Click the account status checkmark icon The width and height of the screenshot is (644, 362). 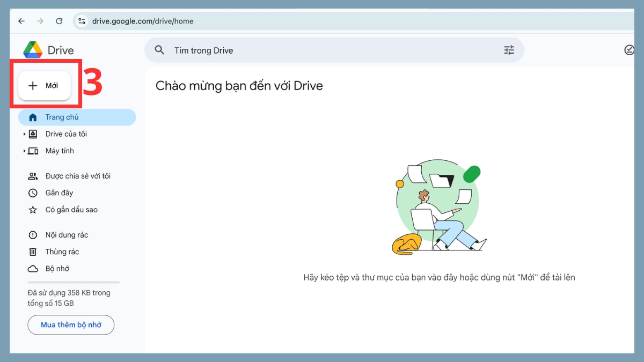[630, 50]
